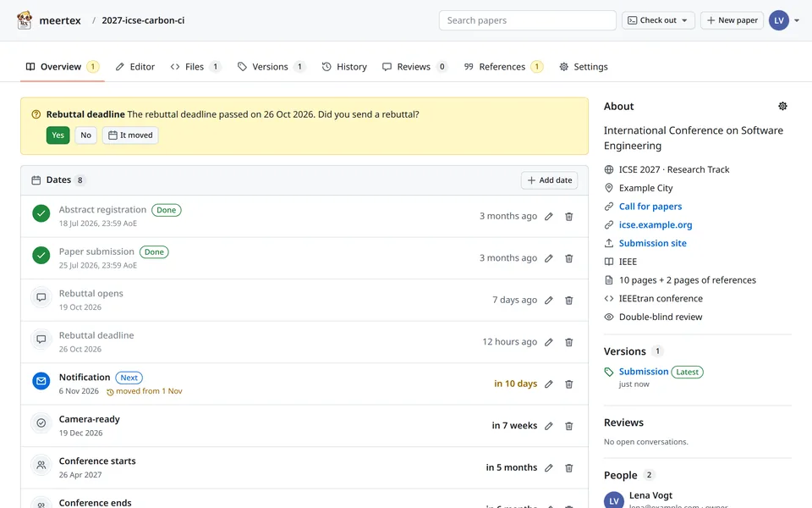
Task: Click the 2027-icse-carbon-ci paper name
Action: (143, 20)
